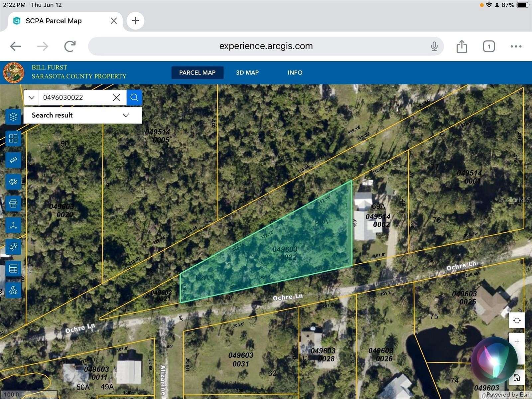Clear the parcel number search field

pyautogui.click(x=116, y=97)
